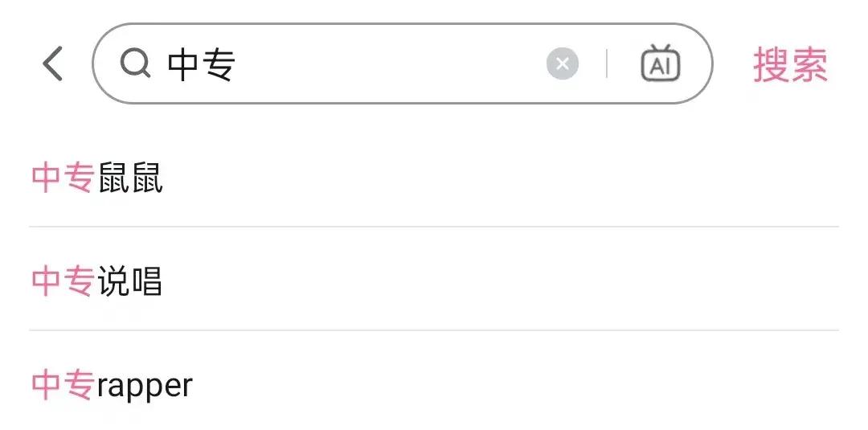This screenshot has width=868, height=430.
Task: Click the word 说唱 in second suggestion
Action: (130, 281)
